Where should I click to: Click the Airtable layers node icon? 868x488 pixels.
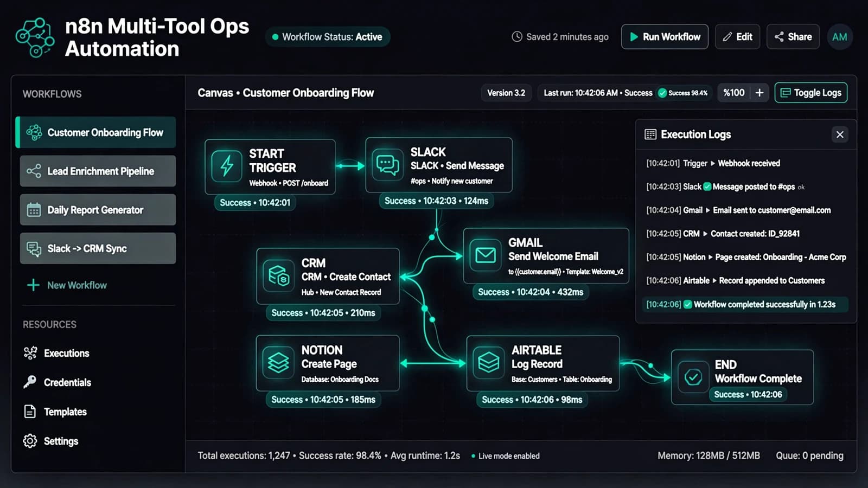pyautogui.click(x=489, y=362)
